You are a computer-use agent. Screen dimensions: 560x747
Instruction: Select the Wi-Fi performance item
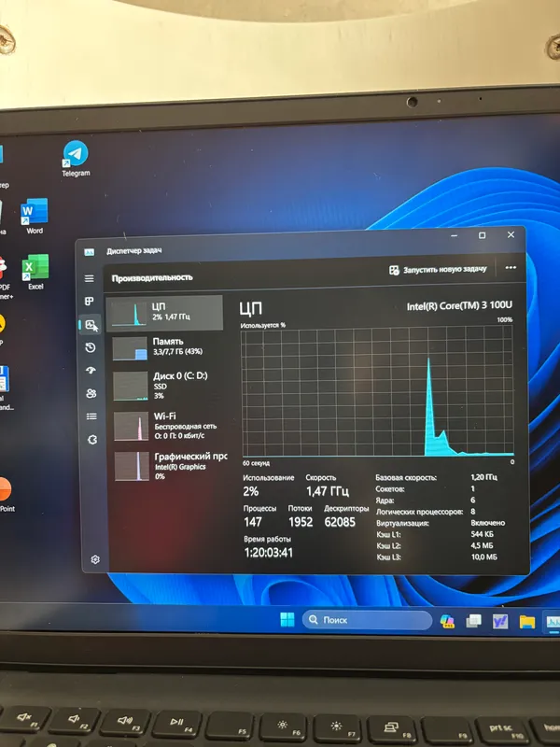click(168, 426)
